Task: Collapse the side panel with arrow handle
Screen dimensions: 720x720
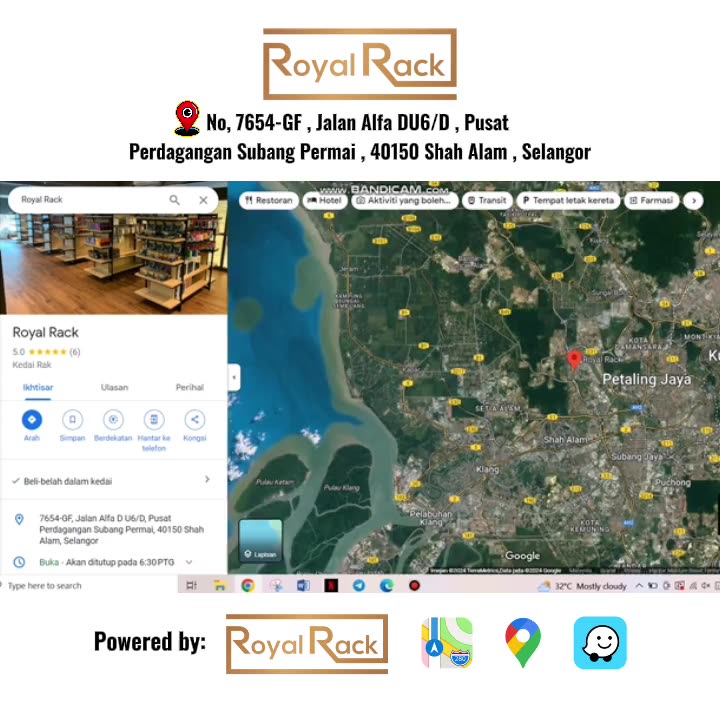Action: pos(234,377)
